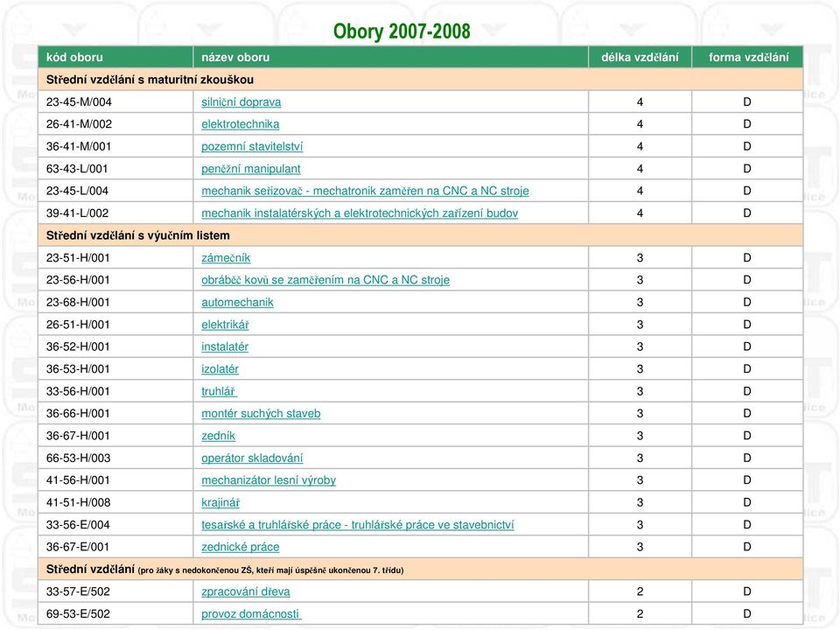The height and width of the screenshot is (630, 840).
Task: Select the forma vzdělání column header
Action: pos(748,58)
